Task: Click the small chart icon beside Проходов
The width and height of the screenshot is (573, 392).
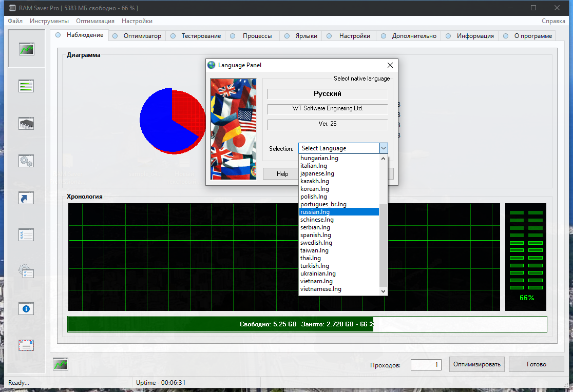Action: (x=61, y=364)
